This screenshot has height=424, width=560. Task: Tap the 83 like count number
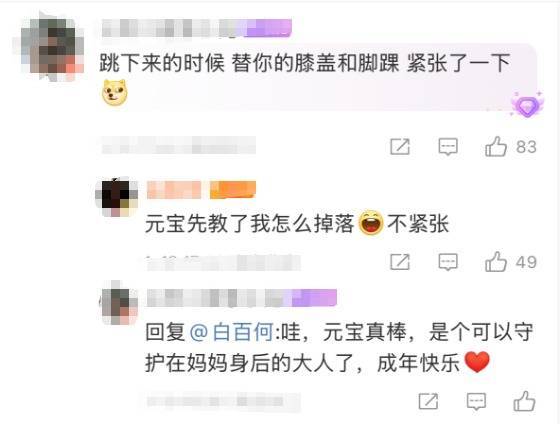[x=526, y=147]
